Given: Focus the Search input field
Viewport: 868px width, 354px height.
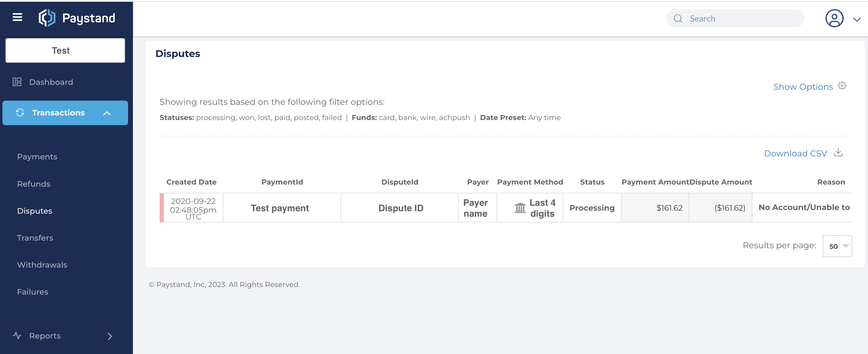Looking at the screenshot, I should coord(735,18).
